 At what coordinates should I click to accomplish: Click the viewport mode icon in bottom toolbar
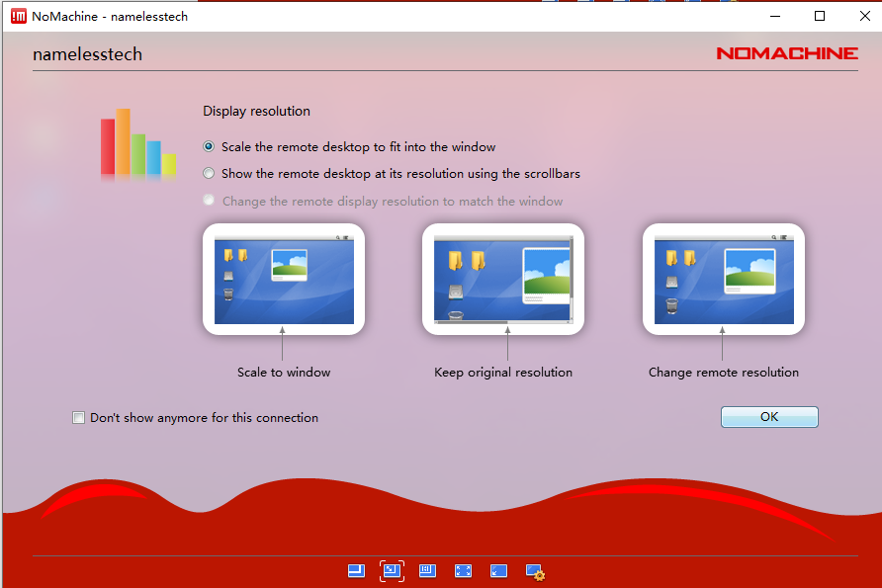[x=356, y=571]
